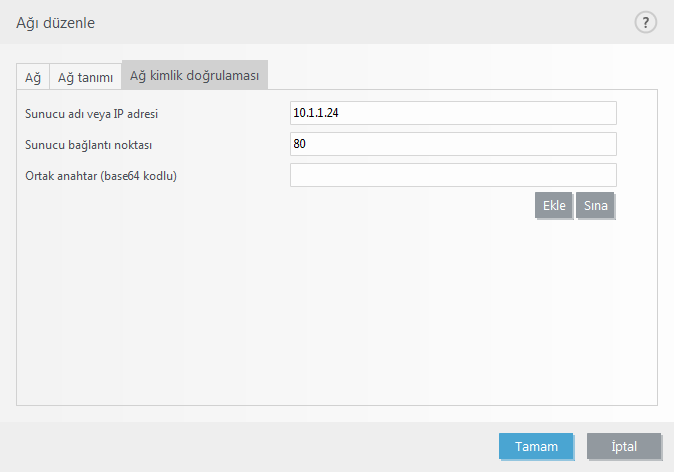Image resolution: width=674 pixels, height=472 pixels.
Task: Click the Sına test button
Action: pos(595,205)
